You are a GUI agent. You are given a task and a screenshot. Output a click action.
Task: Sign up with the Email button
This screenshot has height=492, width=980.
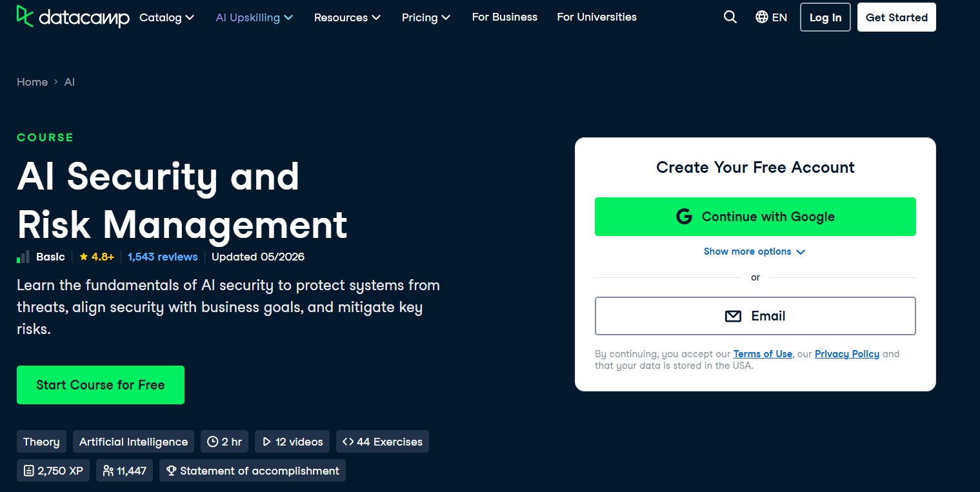tap(755, 316)
